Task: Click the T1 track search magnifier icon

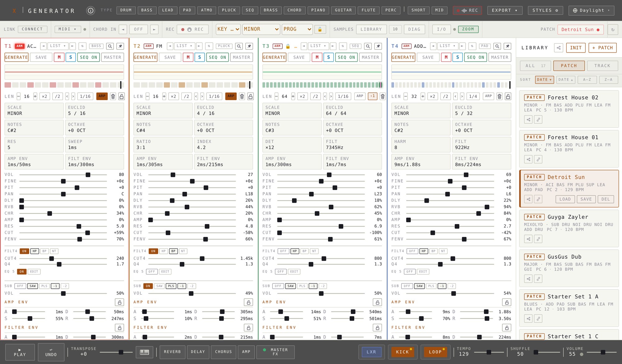Action: pyautogui.click(x=110, y=46)
